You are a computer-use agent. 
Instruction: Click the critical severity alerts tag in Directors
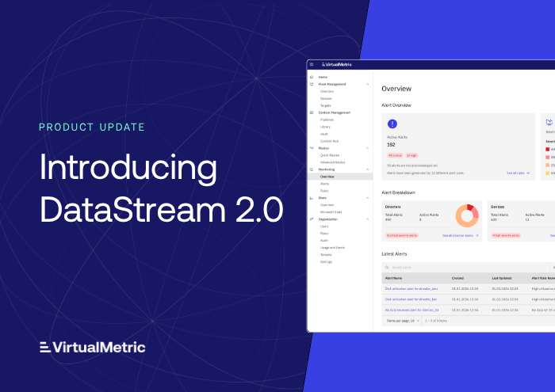402,235
